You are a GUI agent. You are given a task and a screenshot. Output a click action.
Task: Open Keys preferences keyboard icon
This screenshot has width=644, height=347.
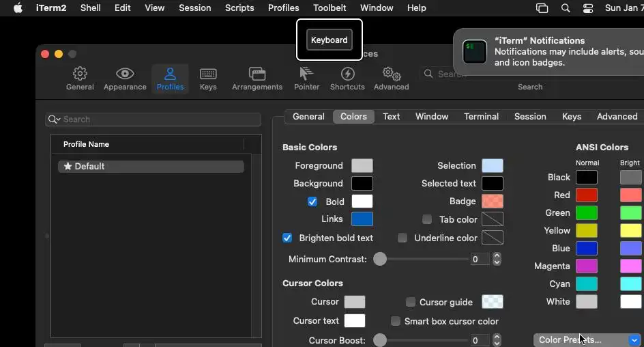[208, 74]
